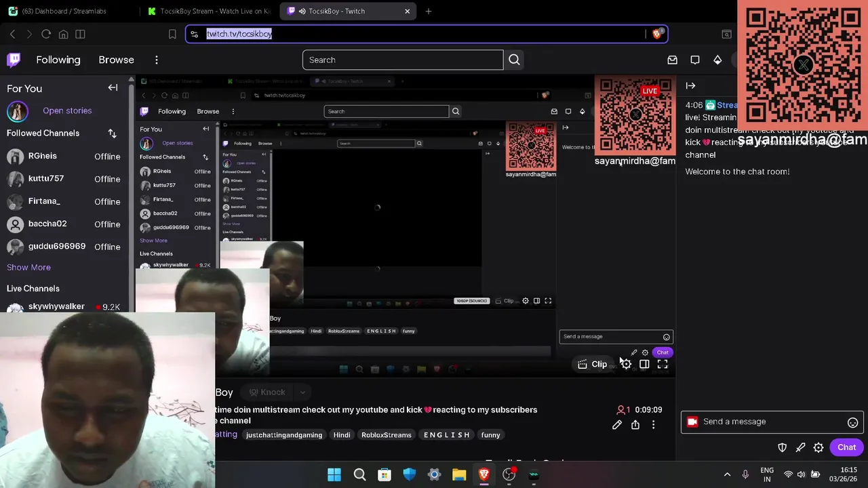
Task: Expand Show More followed channels
Action: (28, 267)
